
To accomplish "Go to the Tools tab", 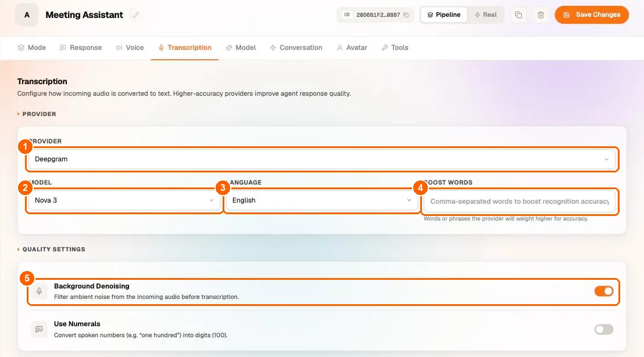I will pyautogui.click(x=395, y=48).
